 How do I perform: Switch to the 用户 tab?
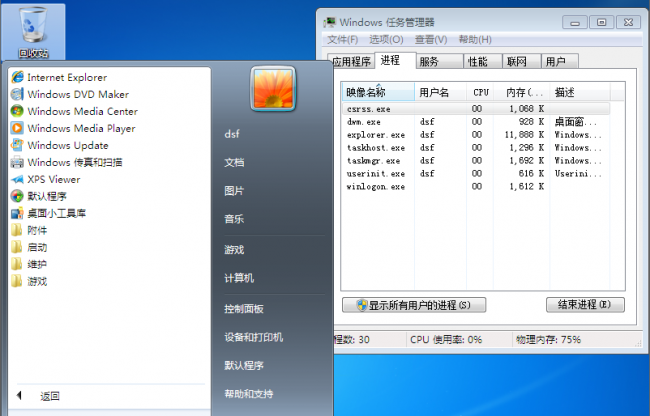[x=560, y=61]
